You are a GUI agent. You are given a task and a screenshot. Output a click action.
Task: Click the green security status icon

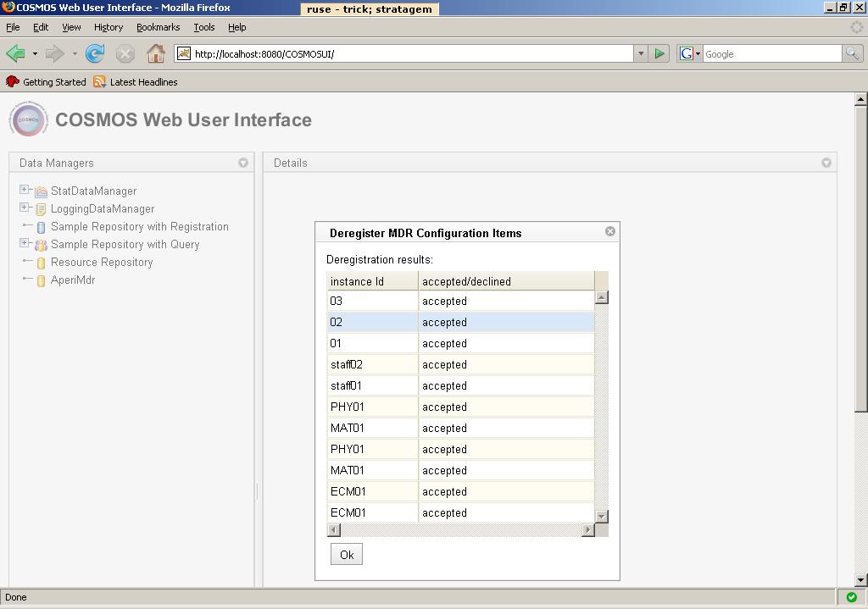click(851, 597)
